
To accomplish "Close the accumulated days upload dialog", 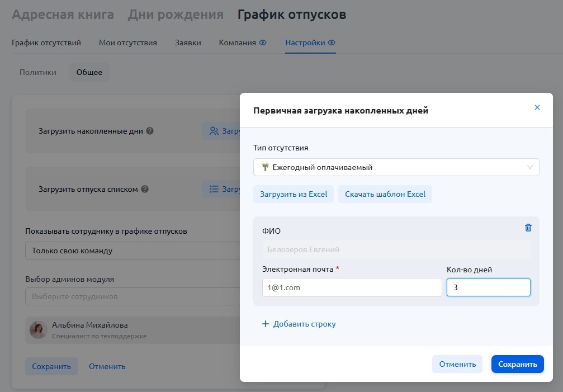I will pos(537,107).
